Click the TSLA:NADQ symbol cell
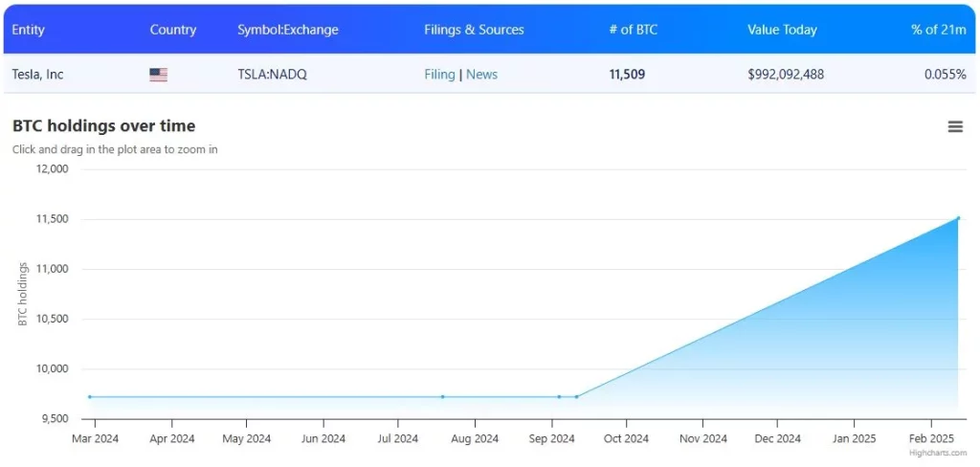Screen dimensions: 980x467 (272, 75)
